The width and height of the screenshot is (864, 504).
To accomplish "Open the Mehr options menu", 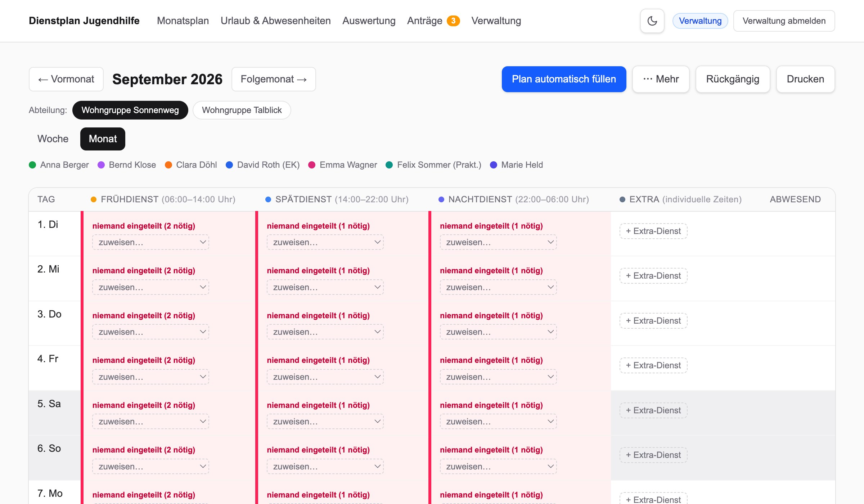I will pyautogui.click(x=661, y=79).
